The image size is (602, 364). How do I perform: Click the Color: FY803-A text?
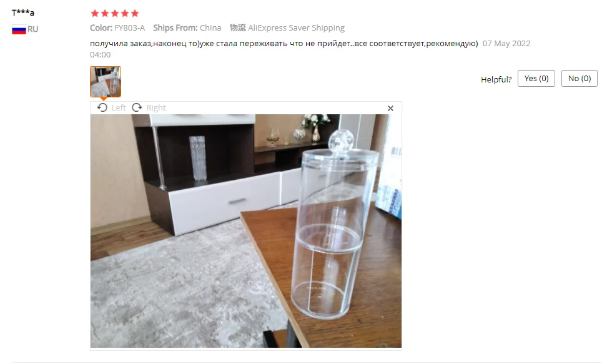[x=117, y=27]
